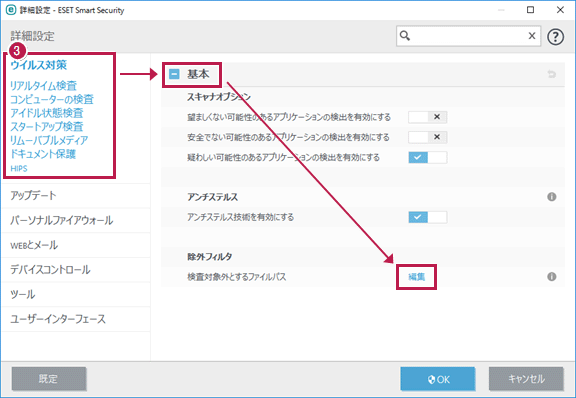Screen dimensions: 576x398
Task: Toggle 望ましくない可能性のあるアプリケーション detection switch
Action: [428, 117]
